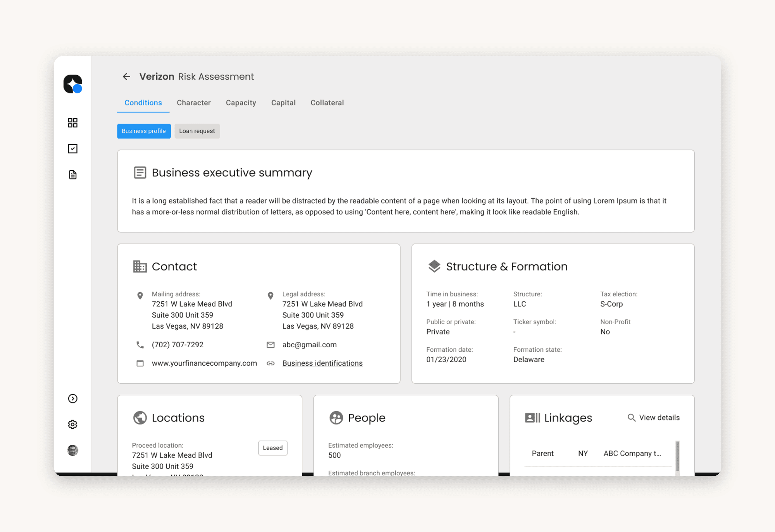This screenshot has width=775, height=532.
Task: Click the legal address pin icon
Action: (271, 296)
